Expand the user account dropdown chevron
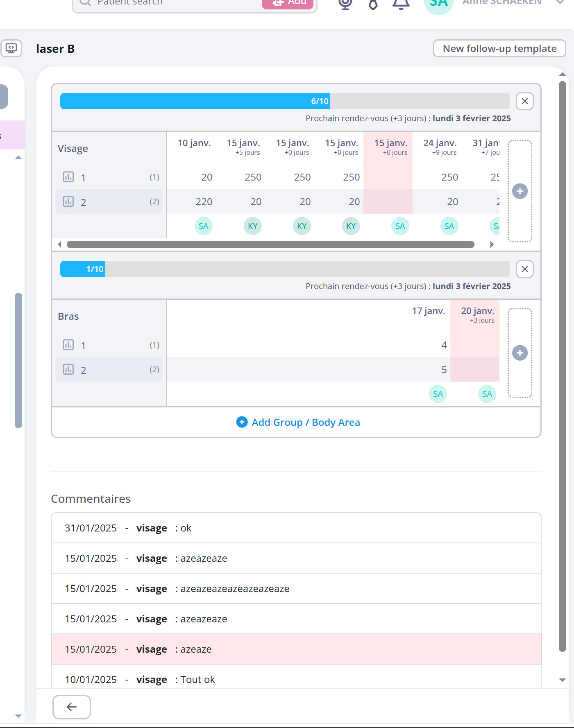 coord(560,2)
